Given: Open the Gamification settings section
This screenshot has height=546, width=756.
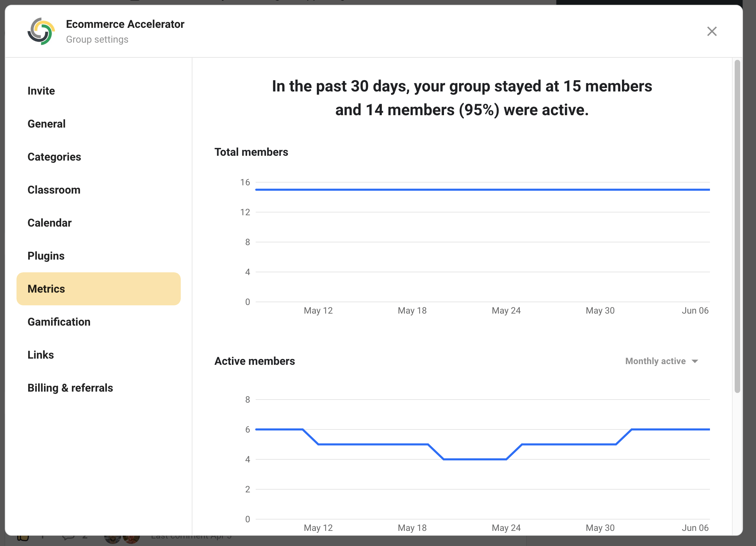Looking at the screenshot, I should coord(59,321).
